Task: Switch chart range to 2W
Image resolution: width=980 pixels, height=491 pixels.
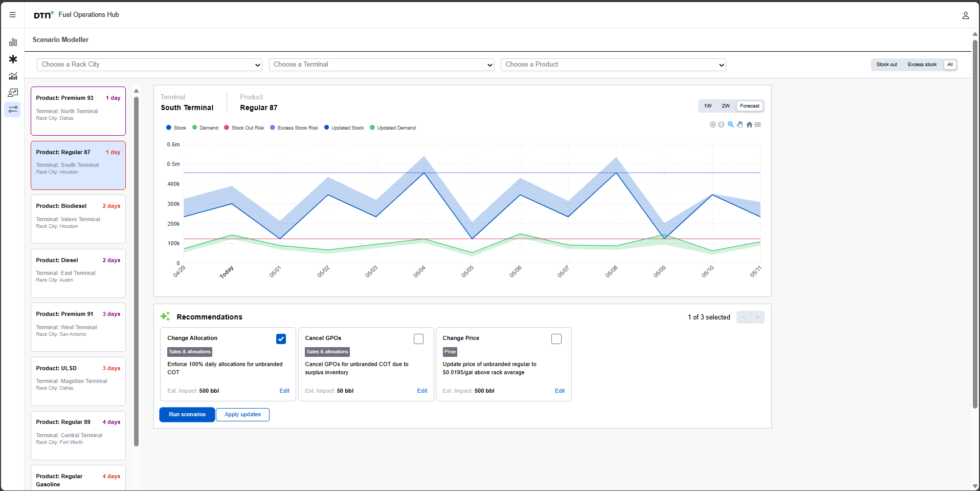Action: 725,106
